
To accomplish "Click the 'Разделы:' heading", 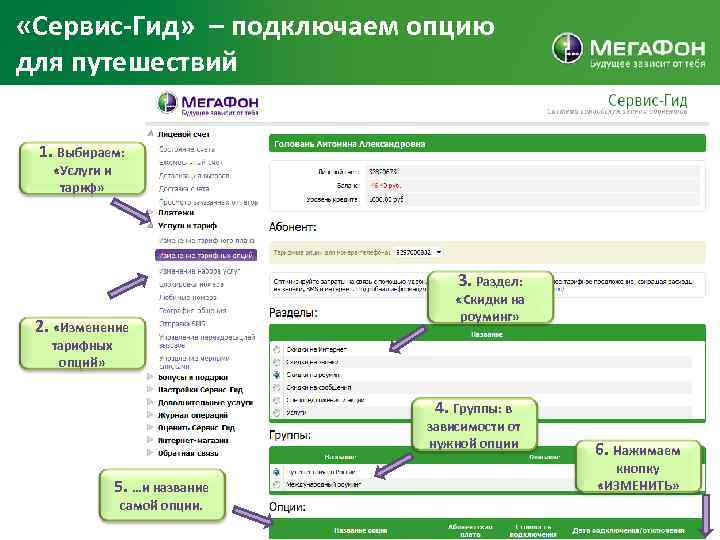I will coord(293,313).
